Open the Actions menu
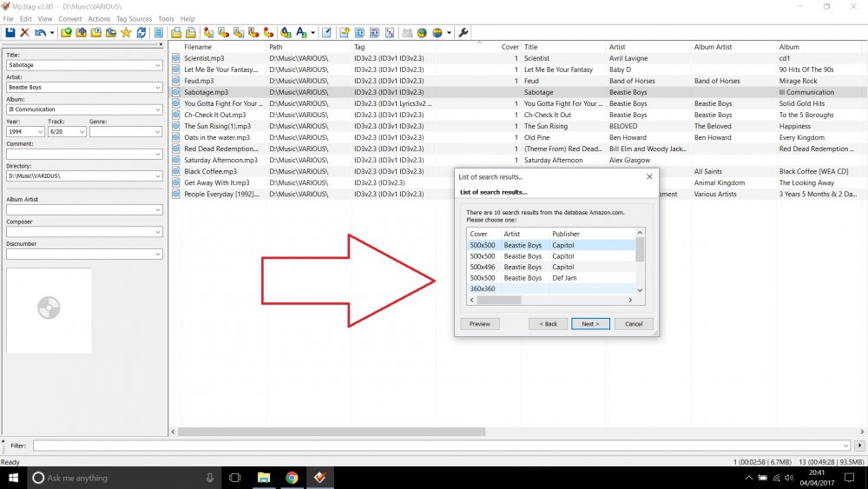The height and width of the screenshot is (489, 868). click(99, 19)
